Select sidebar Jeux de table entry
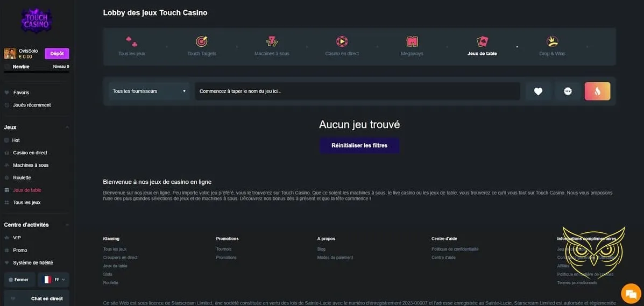This screenshot has width=644, height=306. 27,190
